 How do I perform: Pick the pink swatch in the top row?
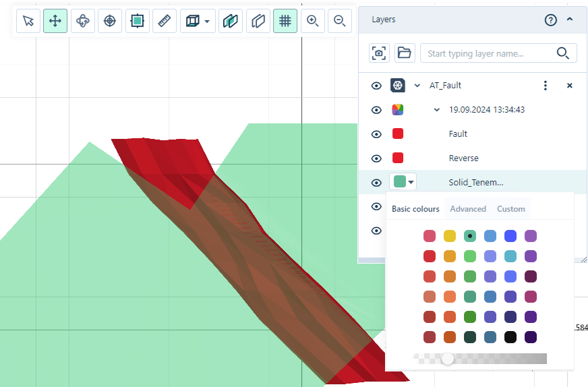click(430, 236)
